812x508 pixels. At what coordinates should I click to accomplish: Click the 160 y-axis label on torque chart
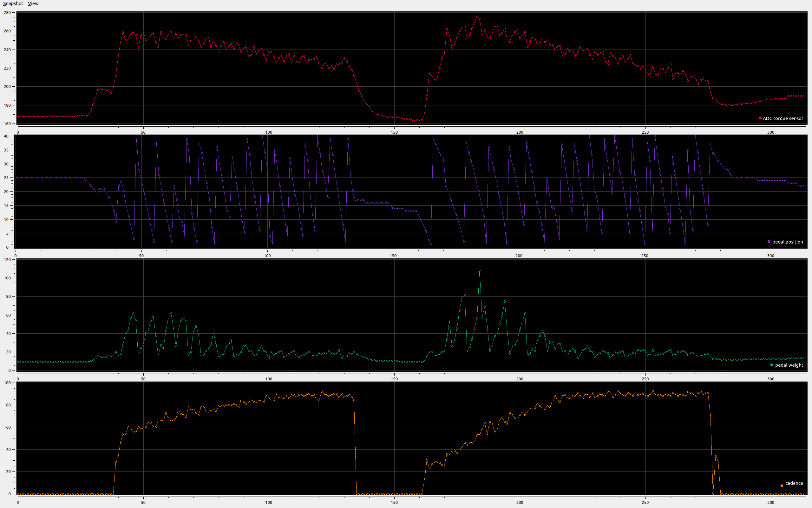click(7, 124)
